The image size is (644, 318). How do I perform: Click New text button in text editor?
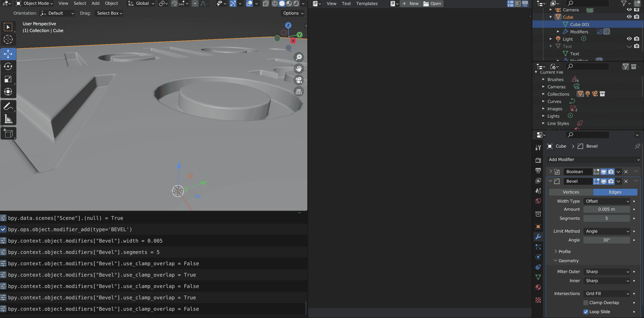[411, 4]
